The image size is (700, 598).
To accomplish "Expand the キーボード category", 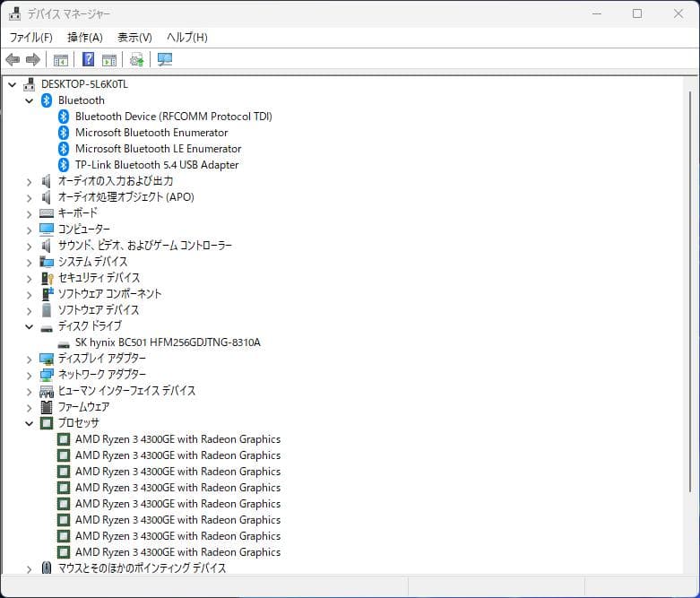I will (29, 214).
